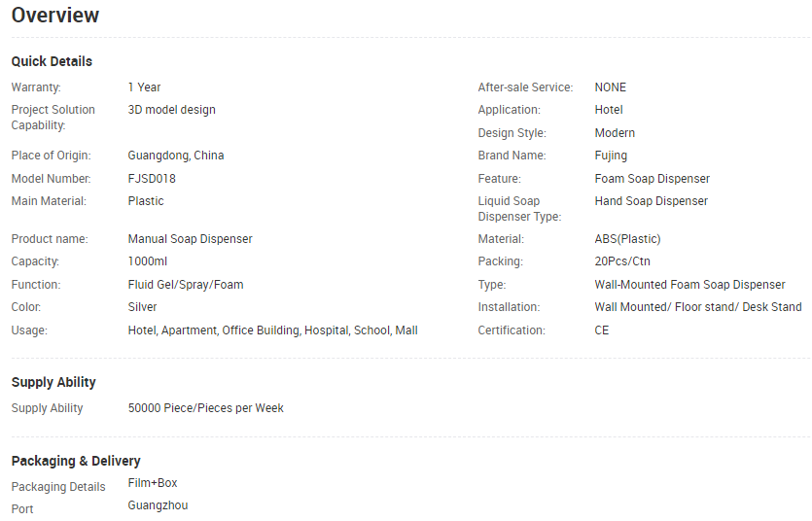The image size is (812, 521).
Task: Select the brand name Fujing
Action: pyautogui.click(x=611, y=156)
